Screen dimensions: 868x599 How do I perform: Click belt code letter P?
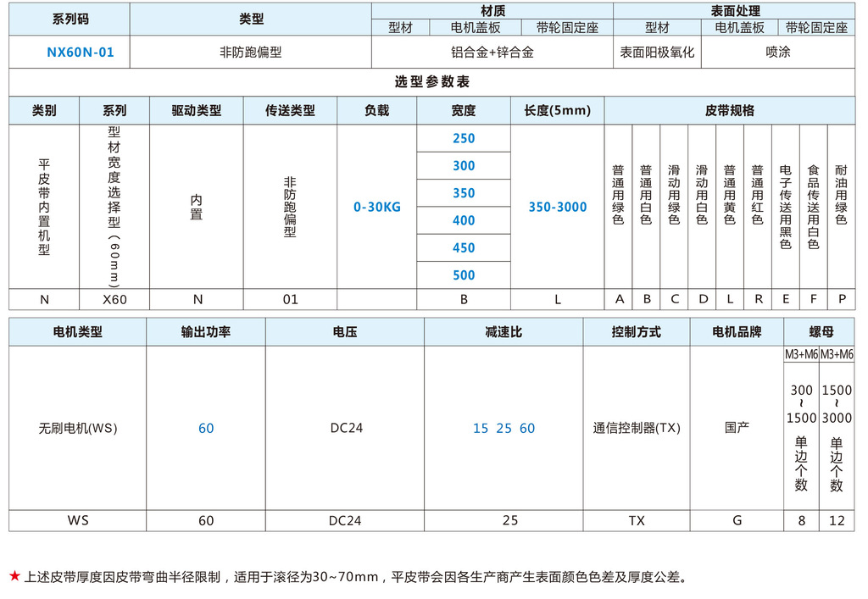[841, 299]
